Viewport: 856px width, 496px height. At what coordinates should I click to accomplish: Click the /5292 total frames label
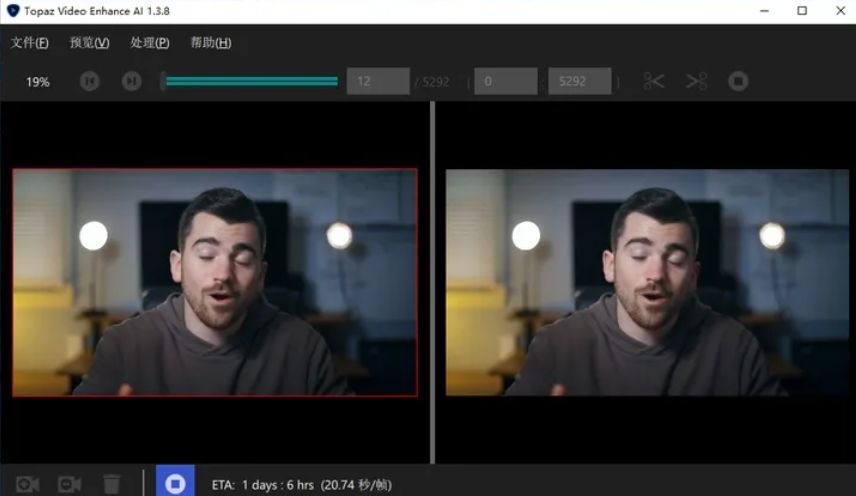coord(432,82)
